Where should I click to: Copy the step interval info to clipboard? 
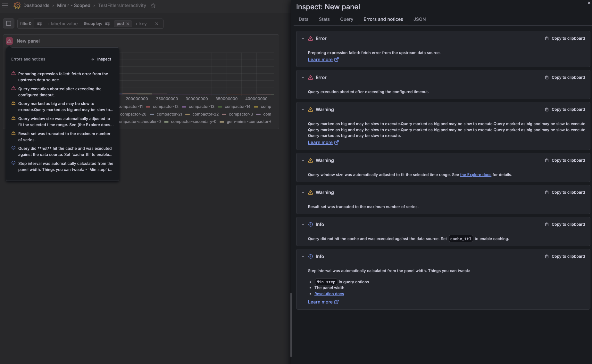tap(565, 256)
